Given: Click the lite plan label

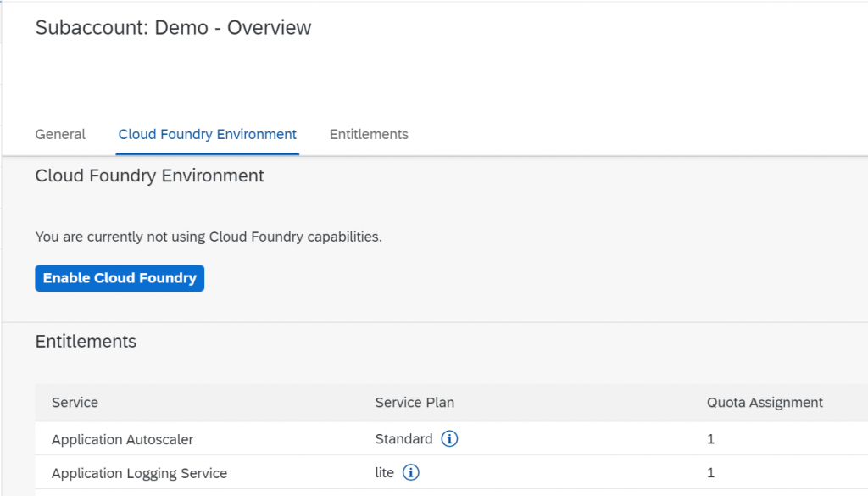Looking at the screenshot, I should point(385,473).
